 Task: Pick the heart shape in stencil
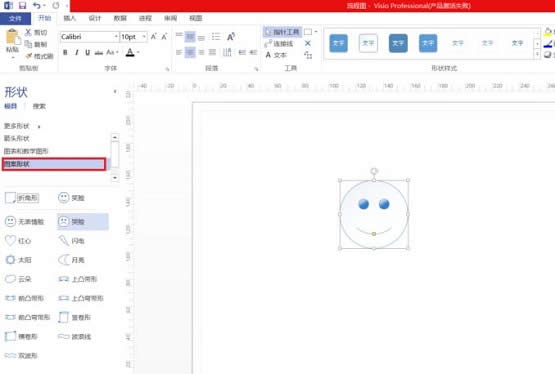click(x=18, y=241)
